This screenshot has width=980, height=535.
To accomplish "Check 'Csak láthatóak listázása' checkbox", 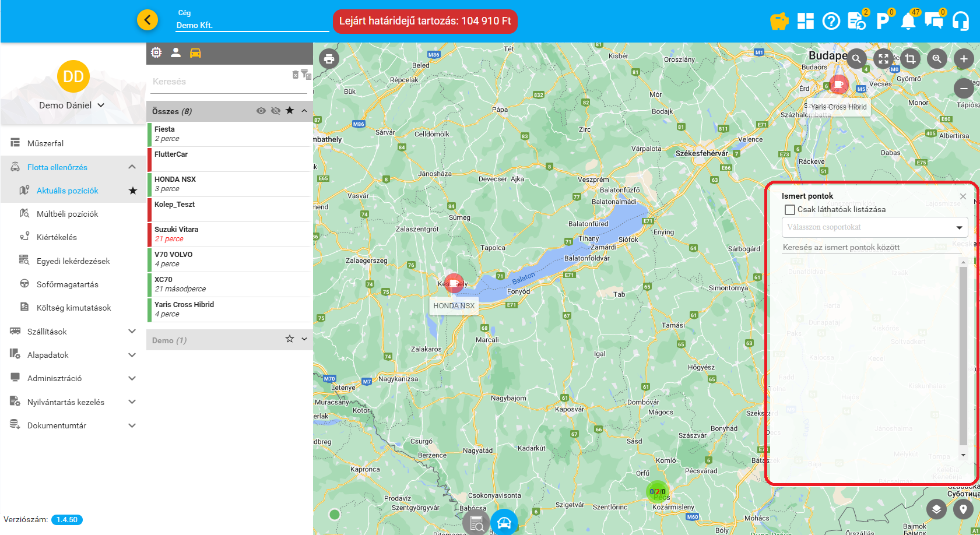I will click(x=790, y=210).
